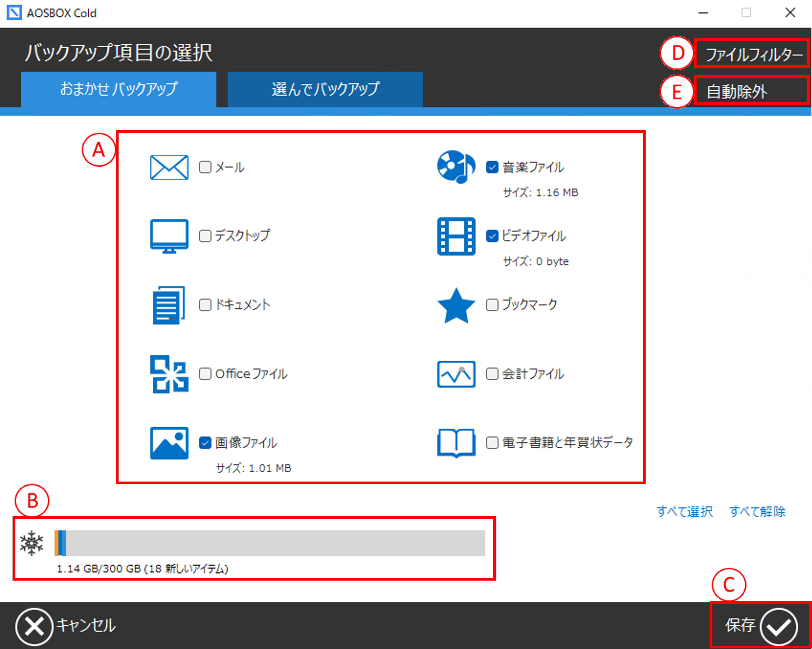
Task: Click the music disc icon
Action: coord(456,167)
